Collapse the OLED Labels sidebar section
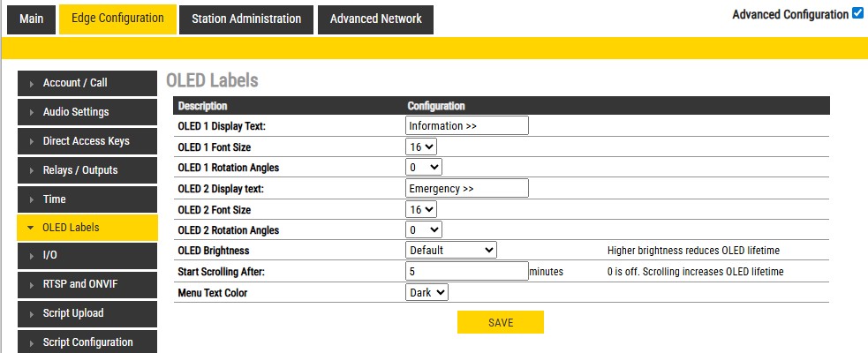 [x=87, y=228]
